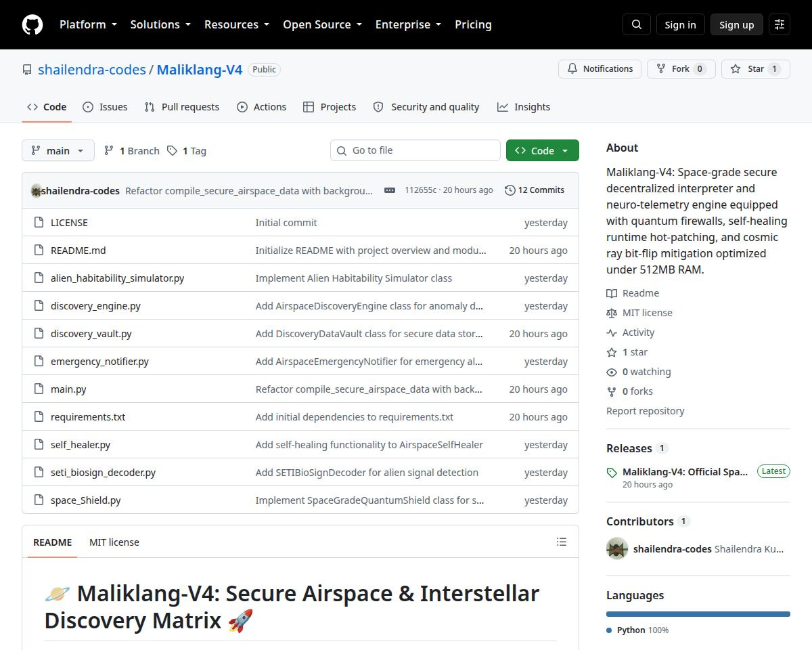Expand the green Code dropdown
This screenshot has width=812, height=650.
pos(543,150)
